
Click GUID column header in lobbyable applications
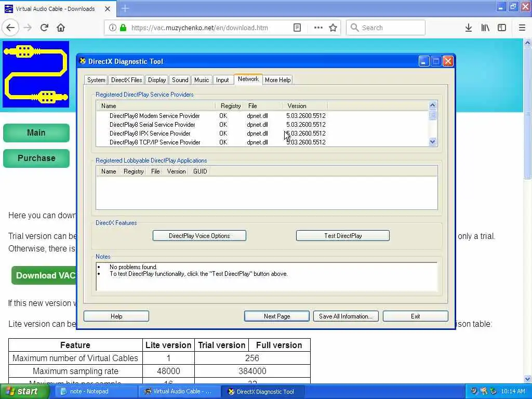200,171
